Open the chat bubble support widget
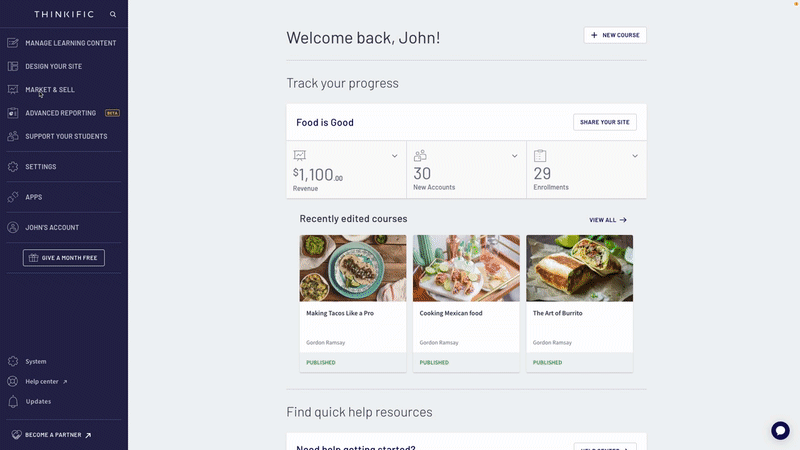This screenshot has height=450, width=800. pyautogui.click(x=780, y=431)
